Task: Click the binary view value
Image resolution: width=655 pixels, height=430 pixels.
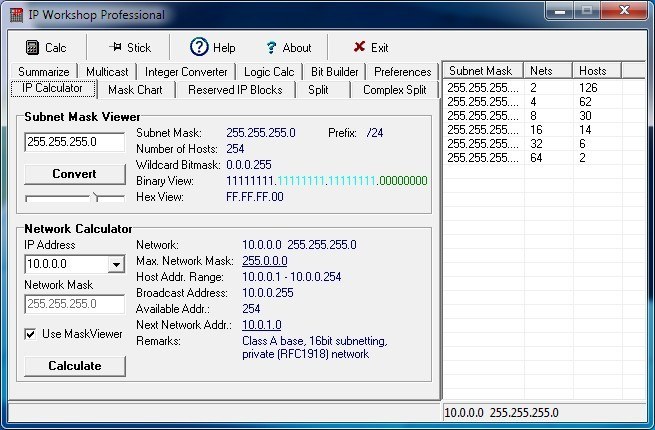Action: (327, 181)
